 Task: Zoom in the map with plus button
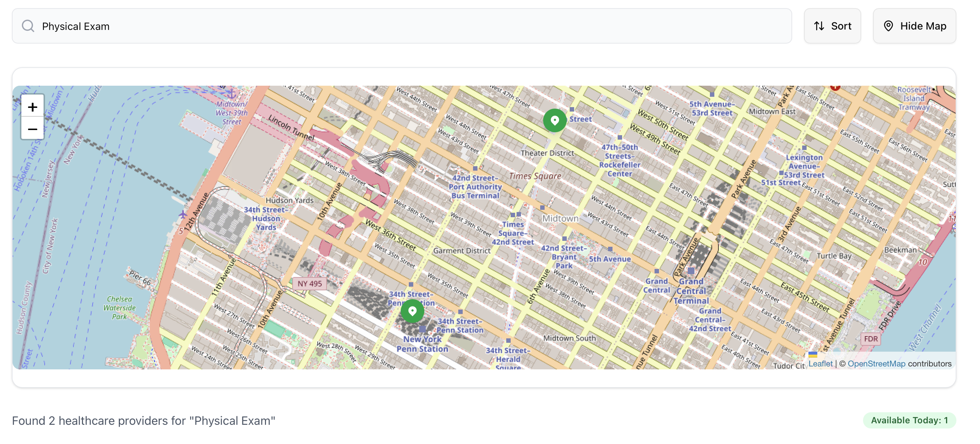click(x=32, y=107)
